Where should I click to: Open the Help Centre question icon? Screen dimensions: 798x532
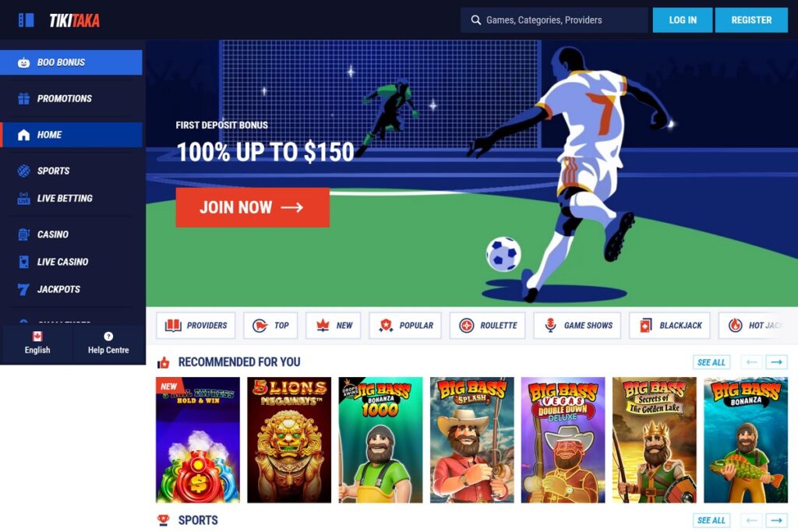click(108, 344)
